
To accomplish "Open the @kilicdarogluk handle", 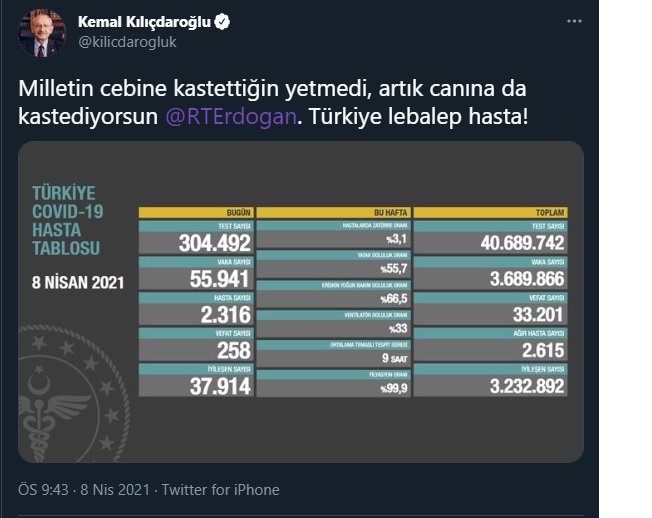I will coord(127,42).
